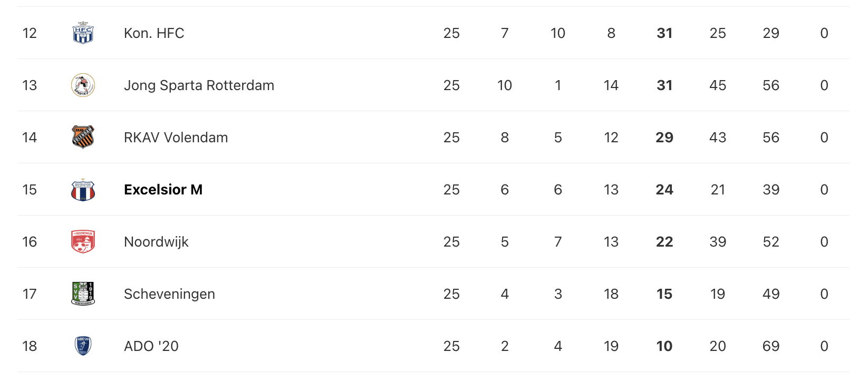
Task: Click the Jong Sparta Rotterdam logo
Action: pos(83,85)
